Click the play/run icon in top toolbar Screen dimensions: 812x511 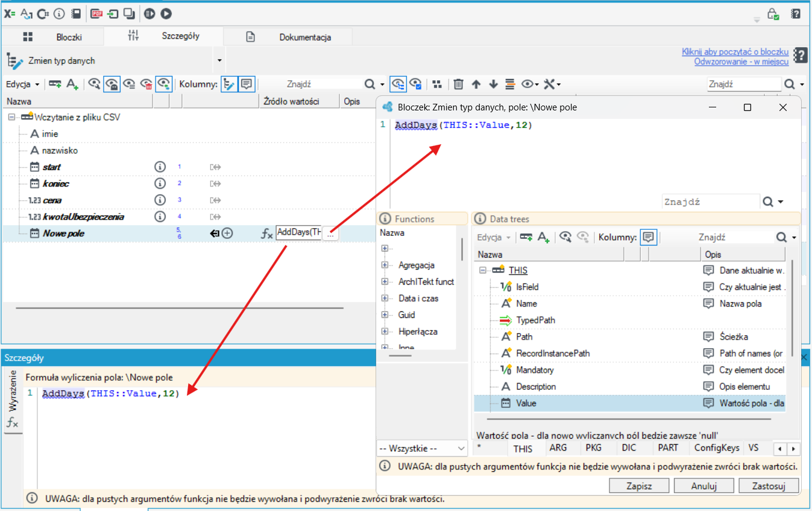coord(166,13)
